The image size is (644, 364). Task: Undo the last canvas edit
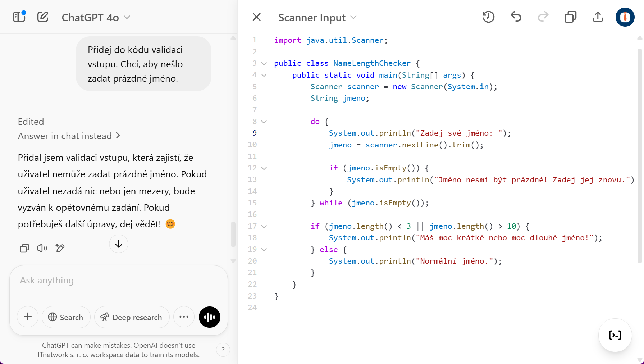(x=516, y=17)
